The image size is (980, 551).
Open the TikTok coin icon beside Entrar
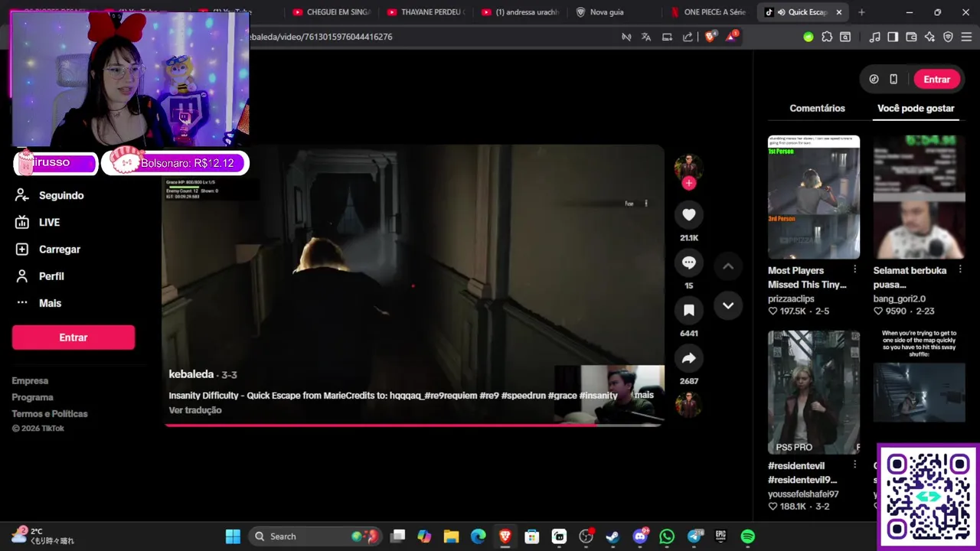[x=874, y=79]
